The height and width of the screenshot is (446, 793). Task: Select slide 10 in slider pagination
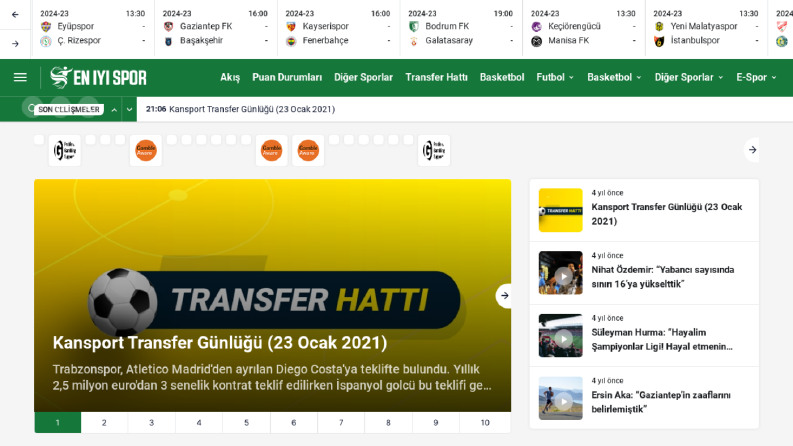485,423
